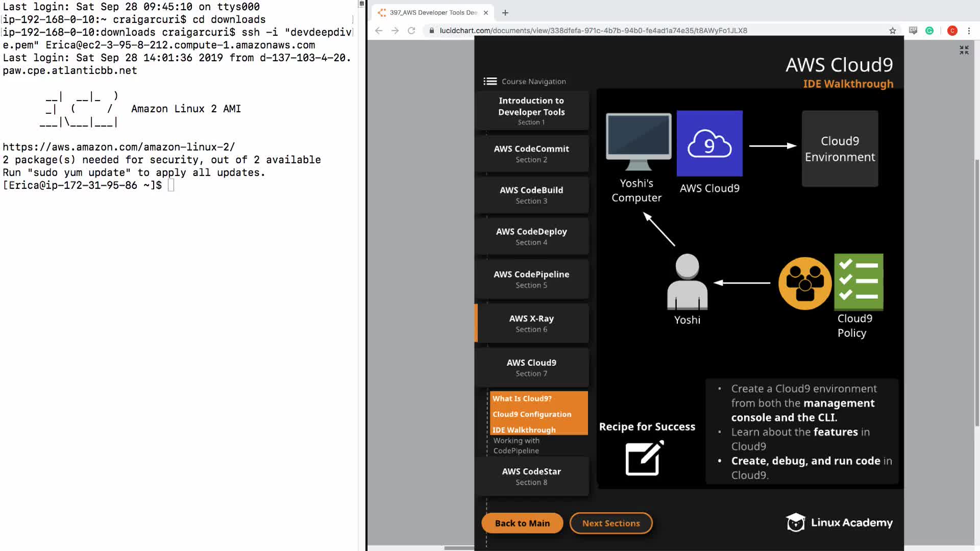Reload the Lucidchart page
This screenshot has width=980, height=551.
(x=411, y=31)
